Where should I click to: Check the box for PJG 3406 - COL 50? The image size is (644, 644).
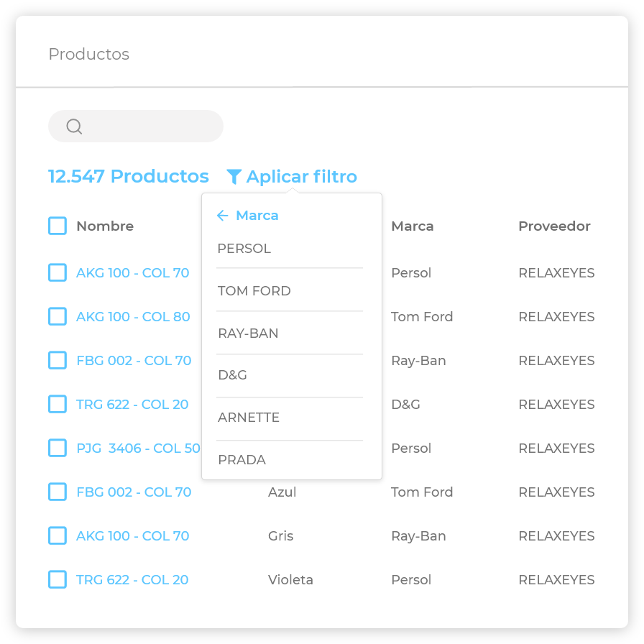(x=57, y=448)
